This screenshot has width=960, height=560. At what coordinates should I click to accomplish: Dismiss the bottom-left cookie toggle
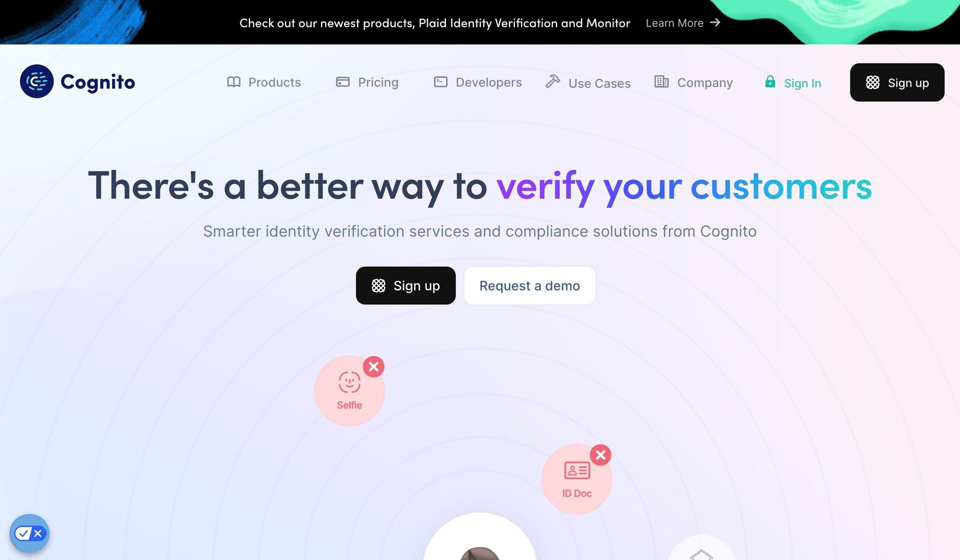37,533
